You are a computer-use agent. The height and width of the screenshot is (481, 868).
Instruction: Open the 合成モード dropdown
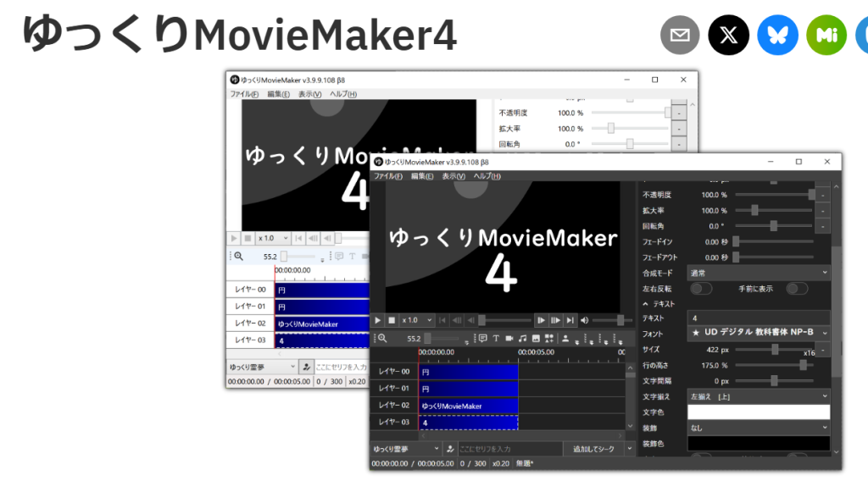759,273
